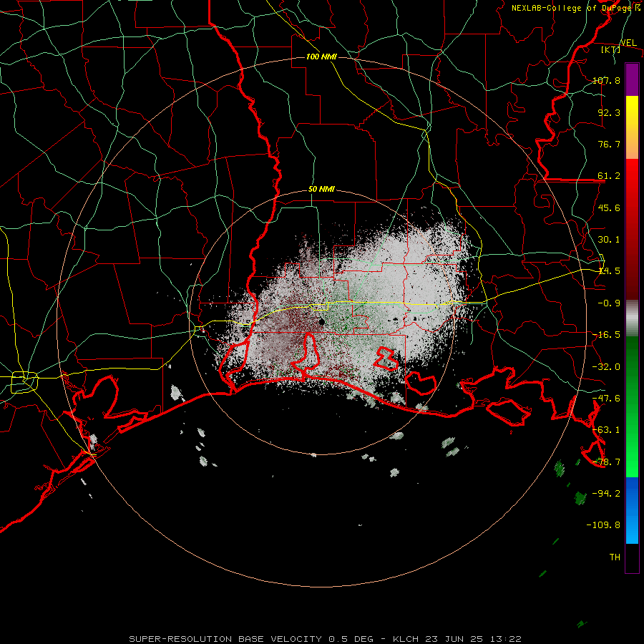The height and width of the screenshot is (644, 644).
Task: Click the TH legend label
Action: 615,557
